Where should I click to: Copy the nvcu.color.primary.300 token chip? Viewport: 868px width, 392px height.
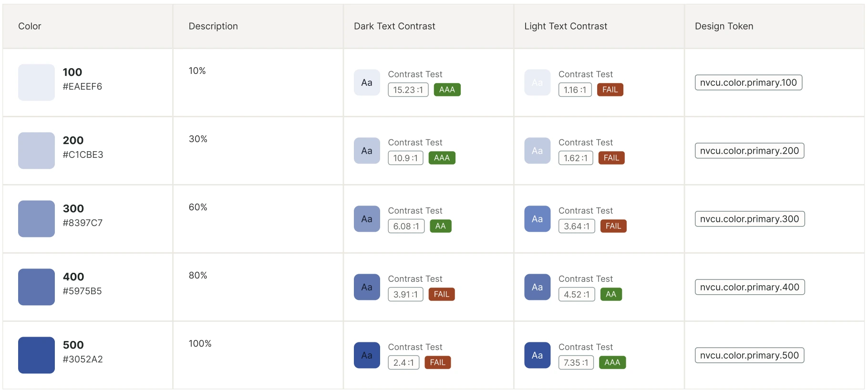pyautogui.click(x=750, y=219)
